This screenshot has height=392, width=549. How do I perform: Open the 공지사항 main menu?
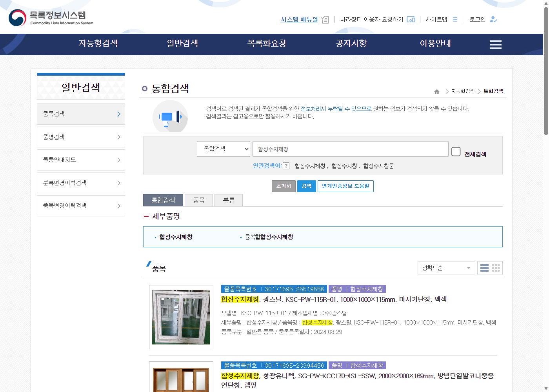click(x=351, y=44)
